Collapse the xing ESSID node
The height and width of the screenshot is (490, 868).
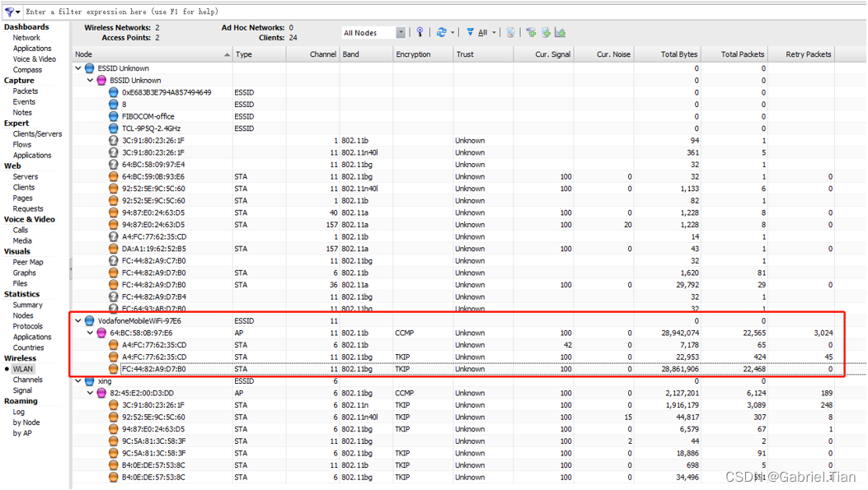point(78,381)
